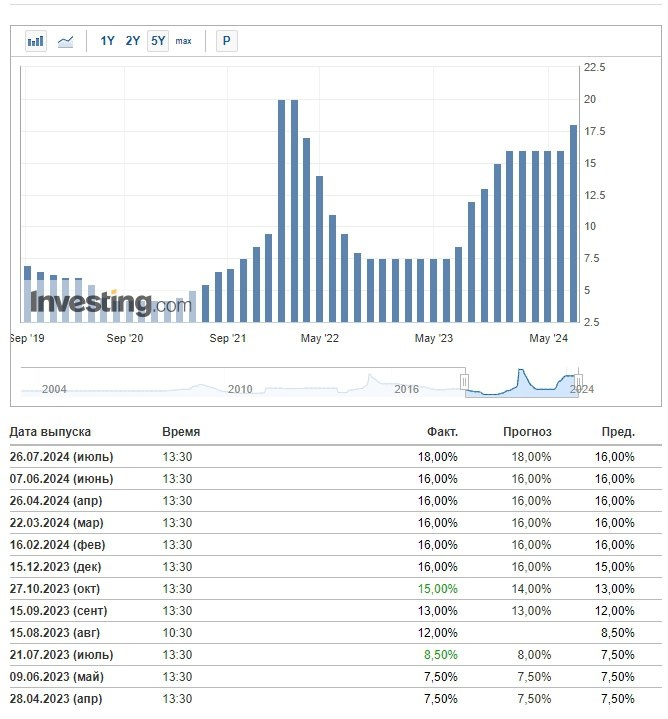
Task: Click 2010 on the navigator timeline
Action: pyautogui.click(x=240, y=389)
